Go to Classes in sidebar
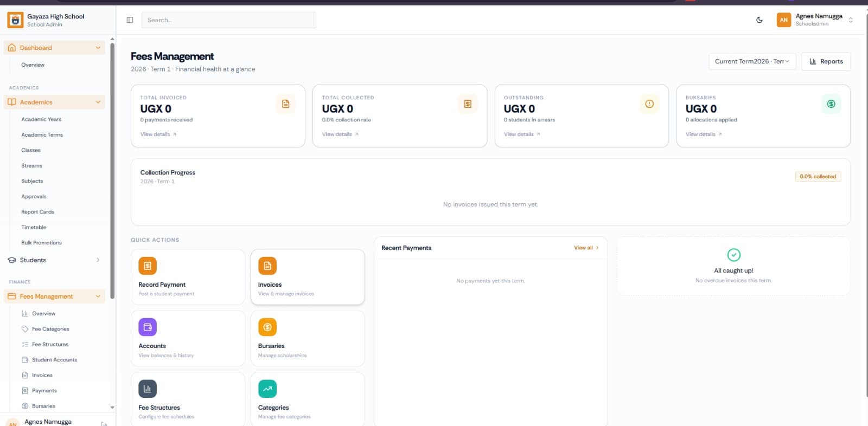868x426 pixels. point(31,150)
